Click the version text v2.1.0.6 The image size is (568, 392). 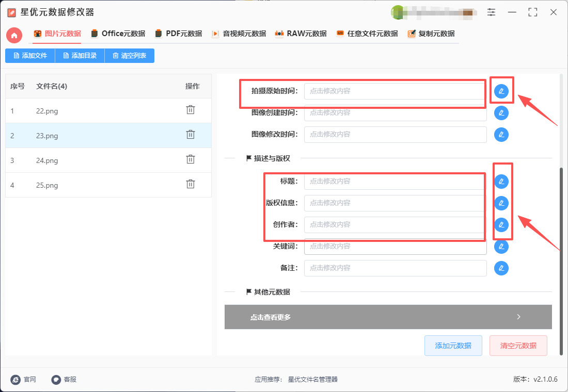(x=545, y=379)
